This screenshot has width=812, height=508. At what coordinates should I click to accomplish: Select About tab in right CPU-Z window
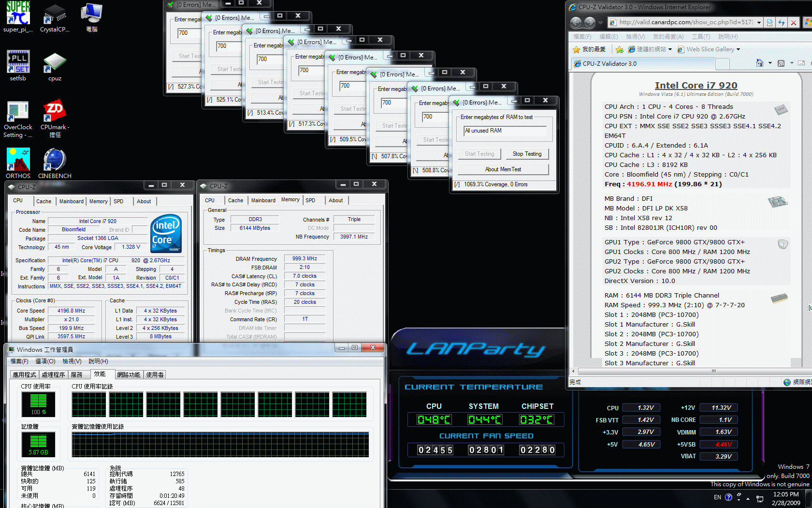(x=335, y=200)
